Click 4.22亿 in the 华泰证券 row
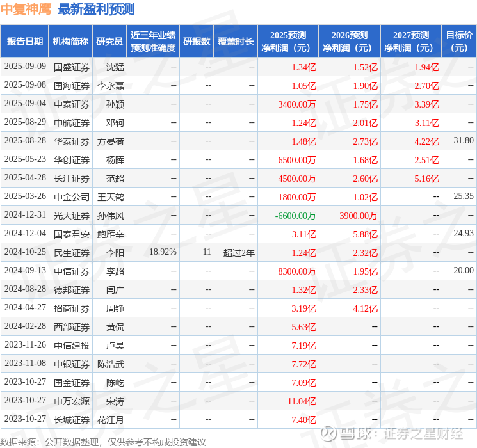477x448 pixels. pyautogui.click(x=427, y=141)
